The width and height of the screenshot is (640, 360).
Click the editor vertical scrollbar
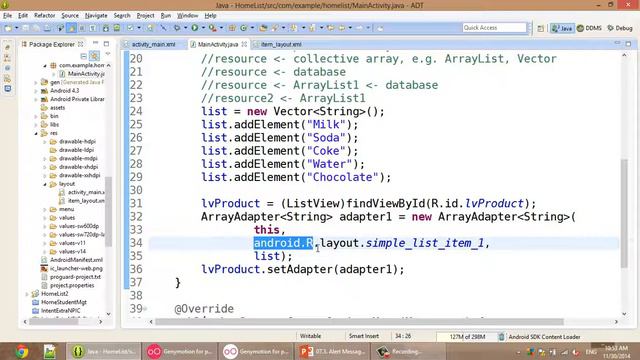[x=624, y=213]
